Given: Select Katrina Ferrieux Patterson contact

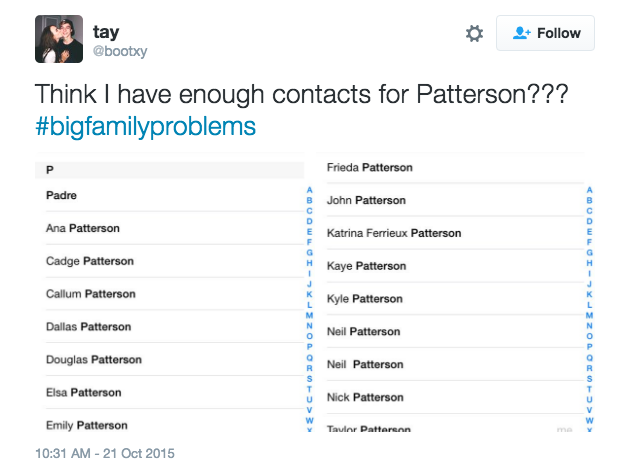Looking at the screenshot, I should 455,233.
